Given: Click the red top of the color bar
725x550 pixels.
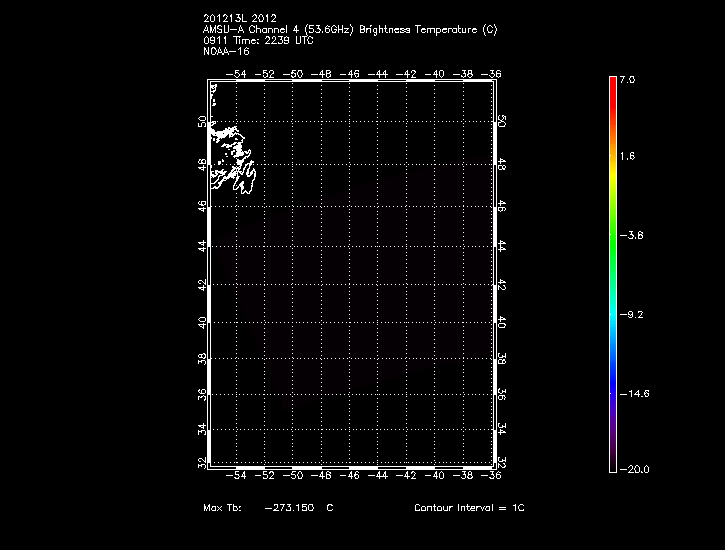Looking at the screenshot, I should pyautogui.click(x=612, y=85).
